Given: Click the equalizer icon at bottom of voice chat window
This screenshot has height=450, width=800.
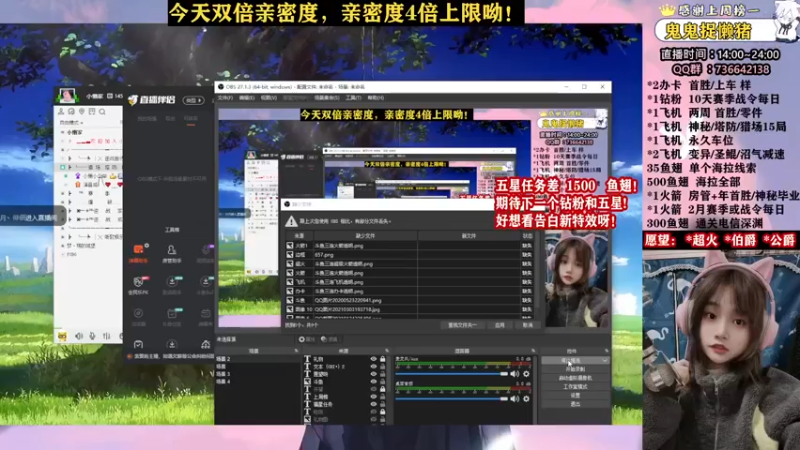Looking at the screenshot, I should click(x=107, y=336).
